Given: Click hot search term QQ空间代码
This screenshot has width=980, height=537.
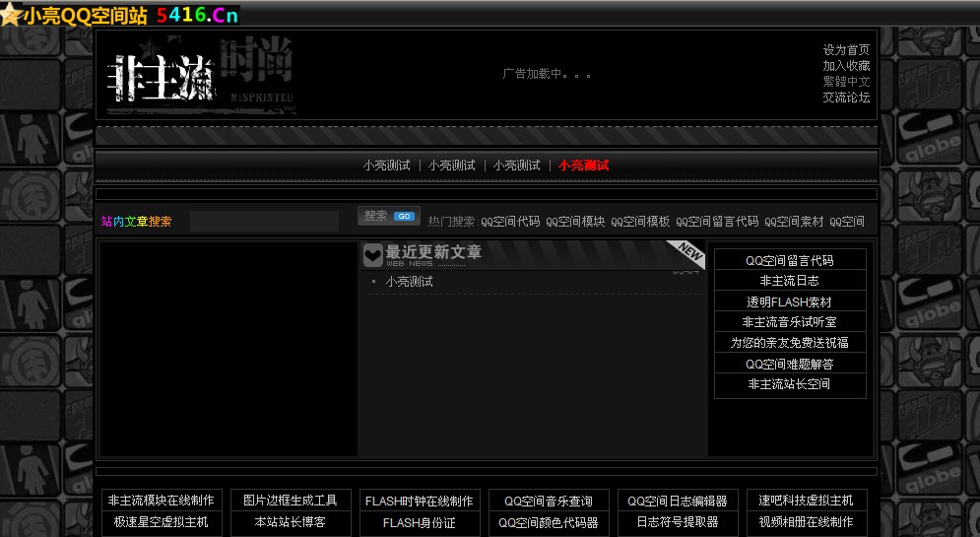Looking at the screenshot, I should 510,222.
